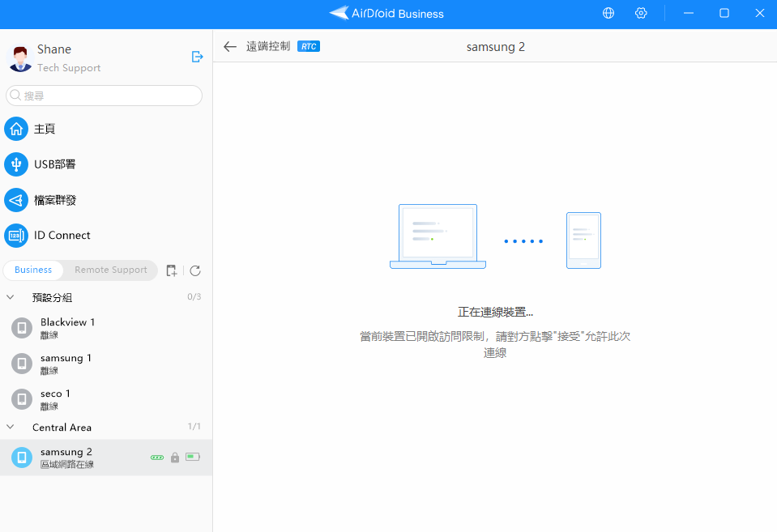Click the Tech Support role text
Viewport: 777px width, 532px height.
[x=69, y=68]
